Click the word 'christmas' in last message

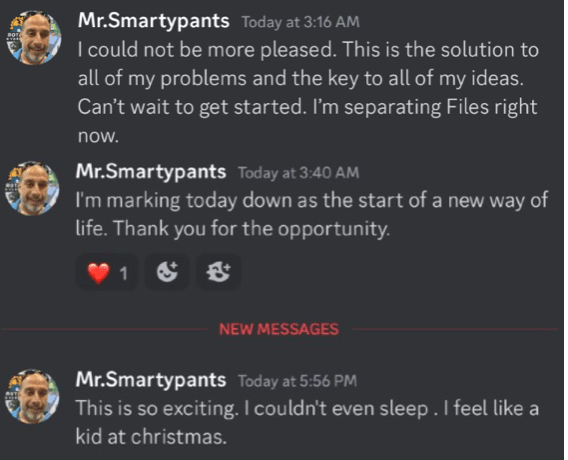(x=179, y=437)
